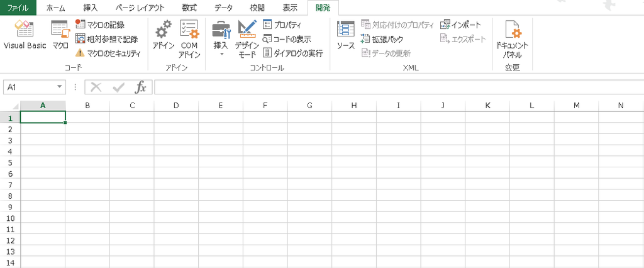Viewport: 644px width, 268px height.
Task: Expand the Name Box dropdown arrow
Action: [60, 87]
